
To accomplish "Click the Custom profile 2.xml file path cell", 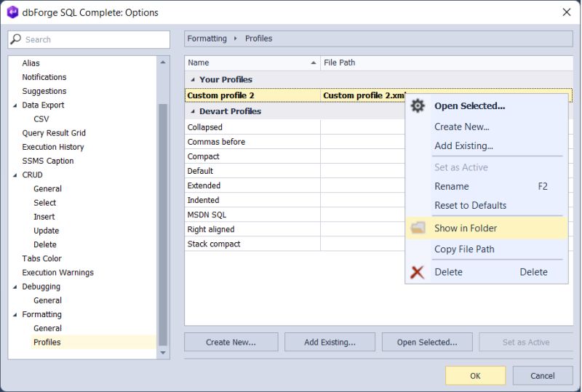I will (364, 95).
